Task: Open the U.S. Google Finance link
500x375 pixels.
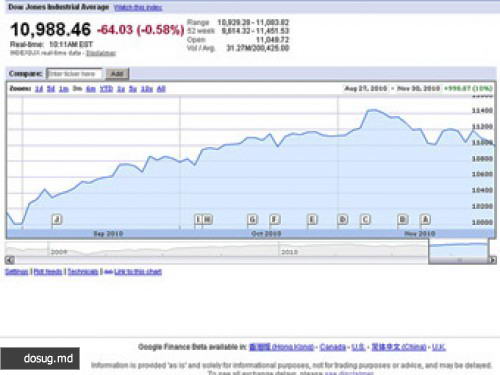Action: click(x=358, y=347)
